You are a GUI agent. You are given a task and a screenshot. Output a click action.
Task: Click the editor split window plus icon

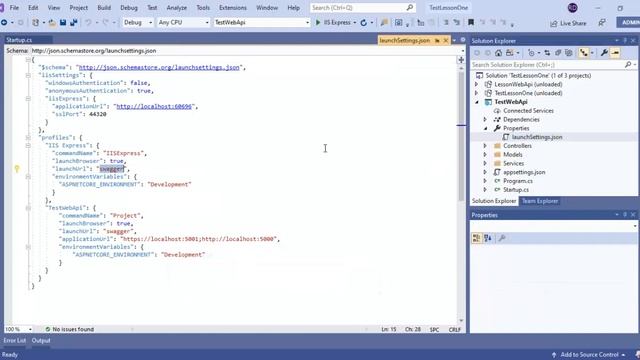click(461, 60)
